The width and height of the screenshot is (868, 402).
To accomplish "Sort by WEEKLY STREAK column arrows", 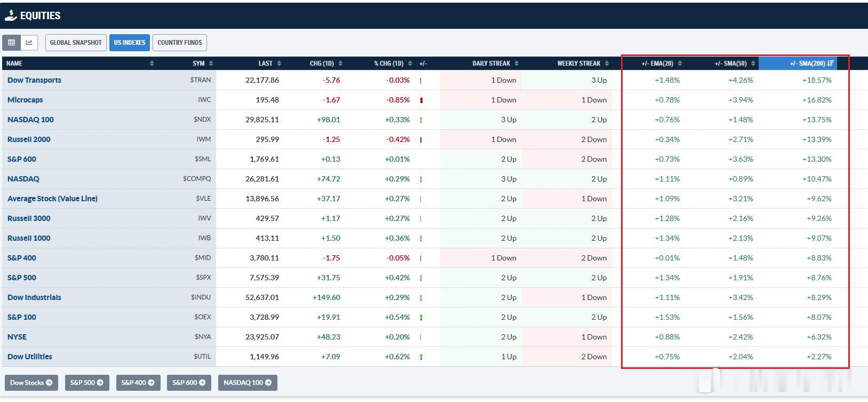I will coord(607,64).
